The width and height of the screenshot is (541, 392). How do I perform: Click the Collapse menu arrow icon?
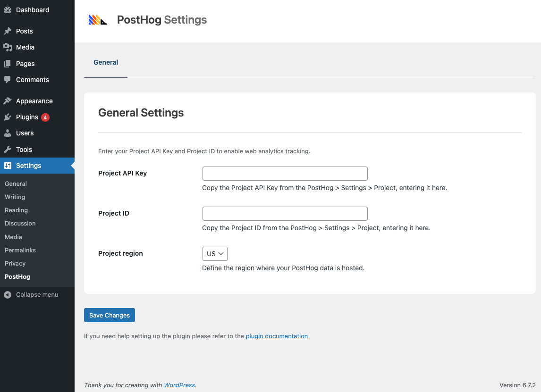coord(8,295)
